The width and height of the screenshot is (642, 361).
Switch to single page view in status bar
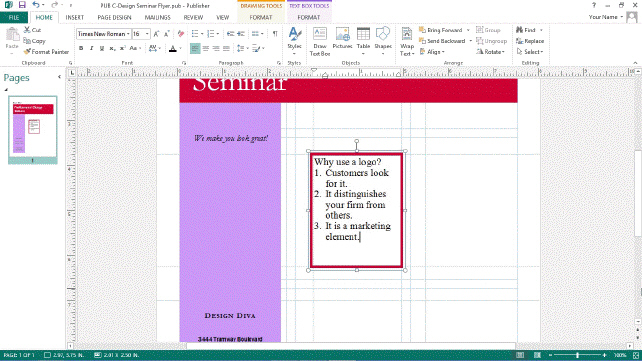tap(520, 355)
